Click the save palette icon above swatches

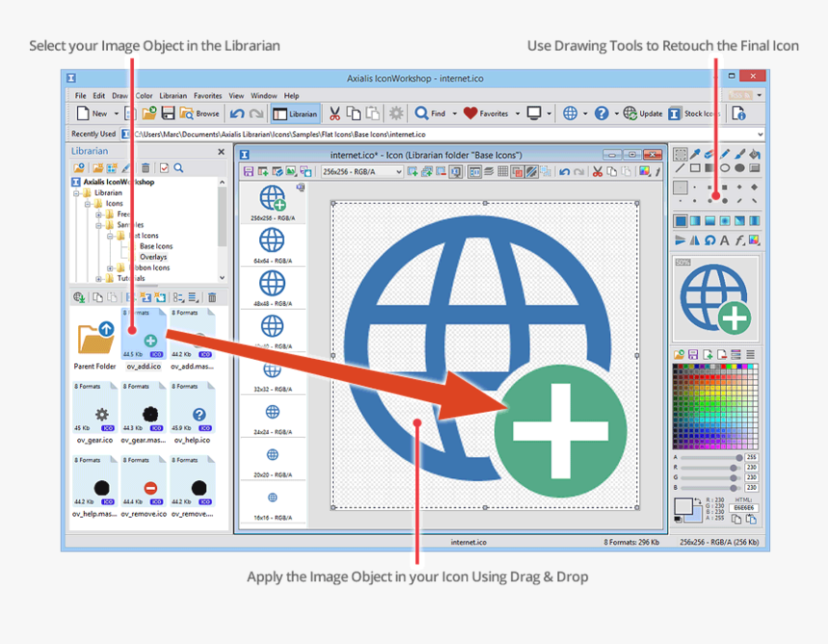click(x=693, y=354)
